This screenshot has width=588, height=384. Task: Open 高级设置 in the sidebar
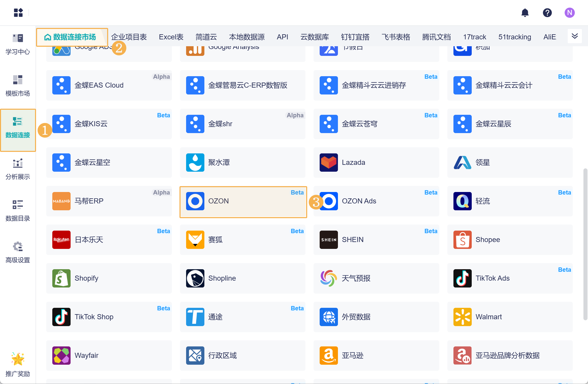coord(18,252)
